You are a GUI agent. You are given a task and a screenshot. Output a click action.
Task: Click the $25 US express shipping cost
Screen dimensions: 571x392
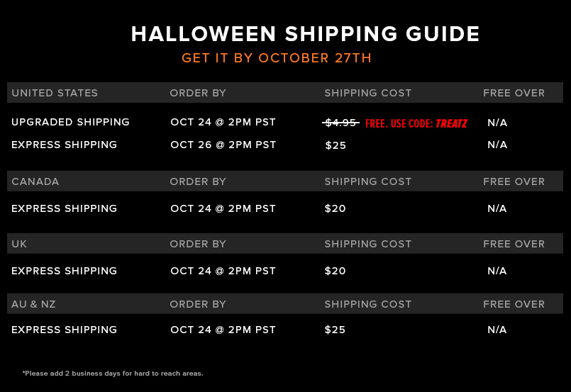336,145
